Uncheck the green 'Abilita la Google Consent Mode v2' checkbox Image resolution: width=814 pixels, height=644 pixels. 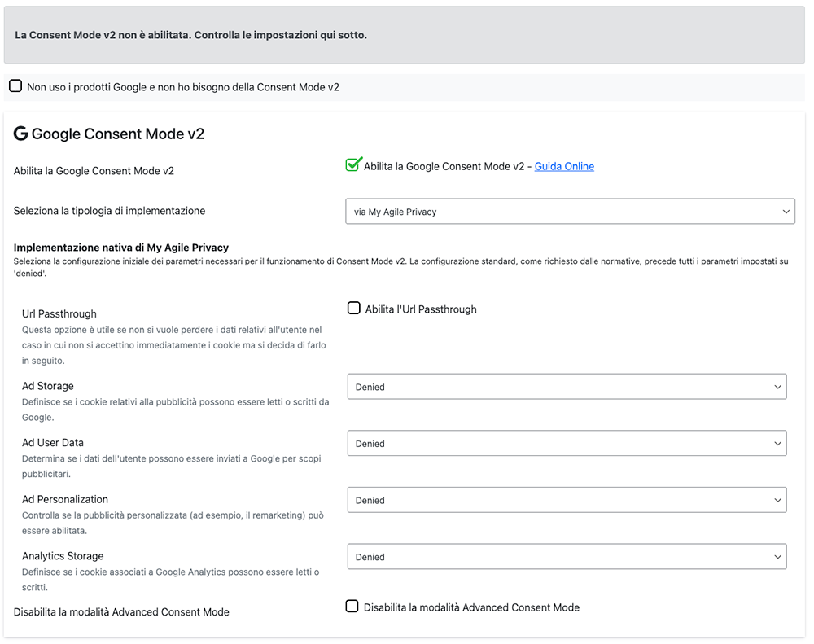click(x=352, y=165)
